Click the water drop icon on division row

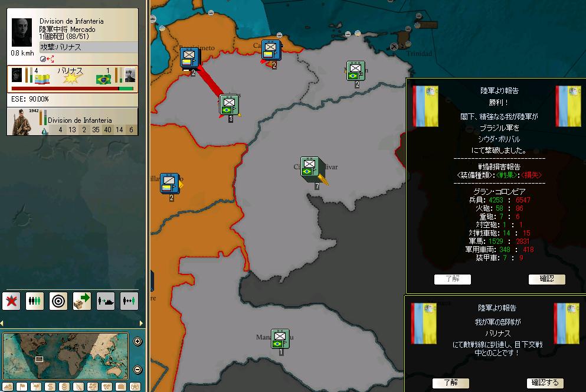coord(44,132)
